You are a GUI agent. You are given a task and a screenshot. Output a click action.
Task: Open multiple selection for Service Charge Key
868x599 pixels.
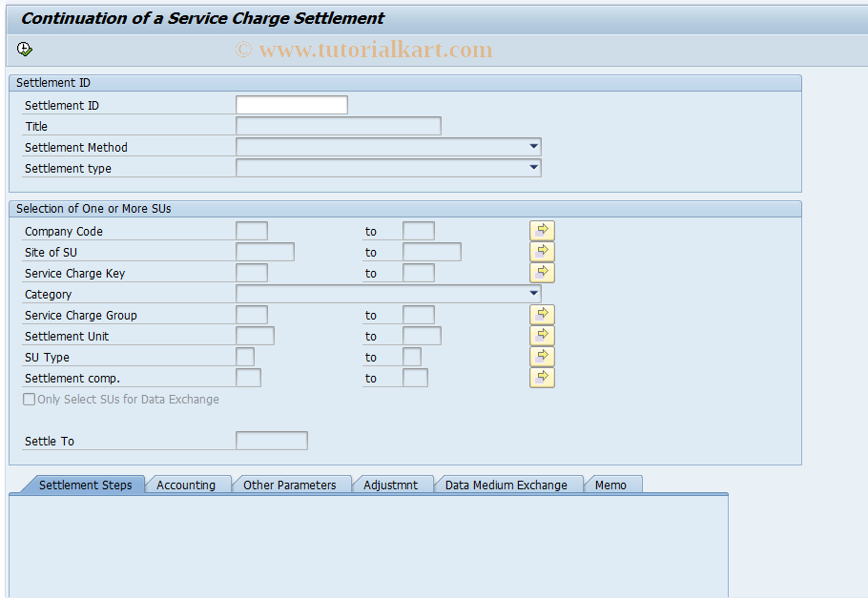(x=542, y=273)
